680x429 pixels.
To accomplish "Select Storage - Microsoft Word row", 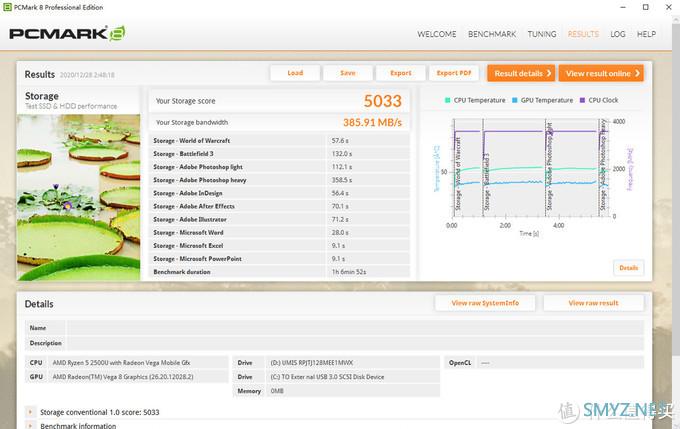I will click(x=280, y=233).
